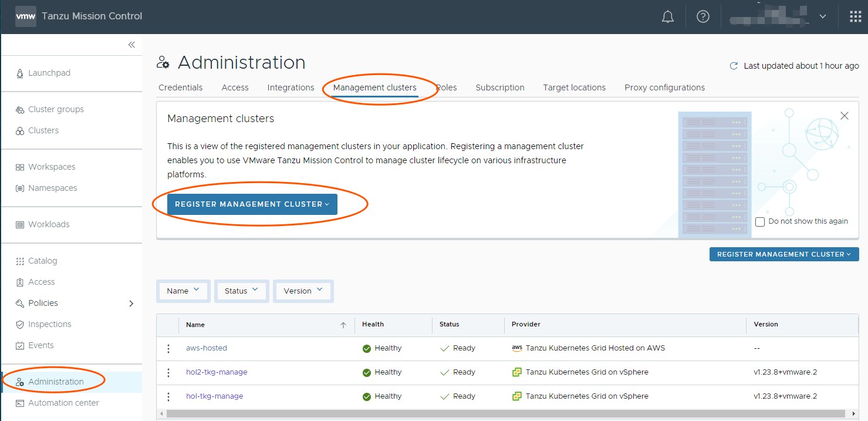Check the Do not show this again box
Viewport: 868px width, 421px height.
(760, 221)
